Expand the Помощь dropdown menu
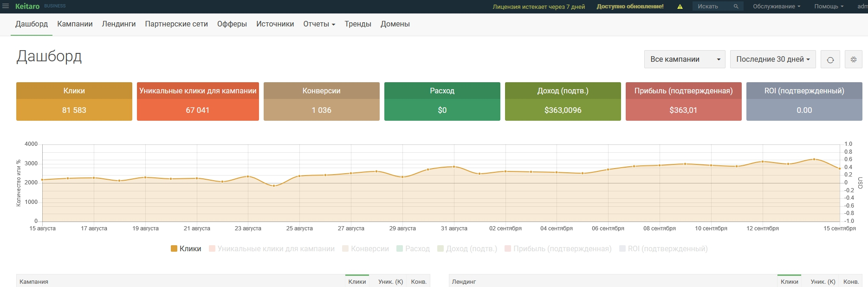This screenshot has height=287, width=868. coord(829,7)
